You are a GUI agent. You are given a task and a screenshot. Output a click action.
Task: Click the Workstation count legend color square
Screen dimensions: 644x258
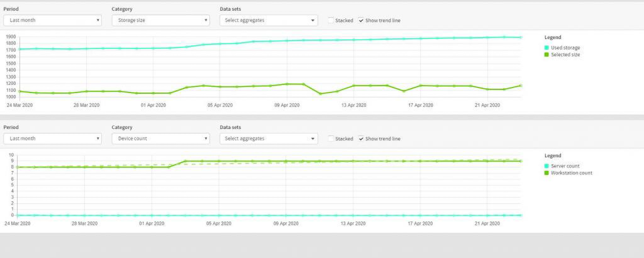(547, 173)
